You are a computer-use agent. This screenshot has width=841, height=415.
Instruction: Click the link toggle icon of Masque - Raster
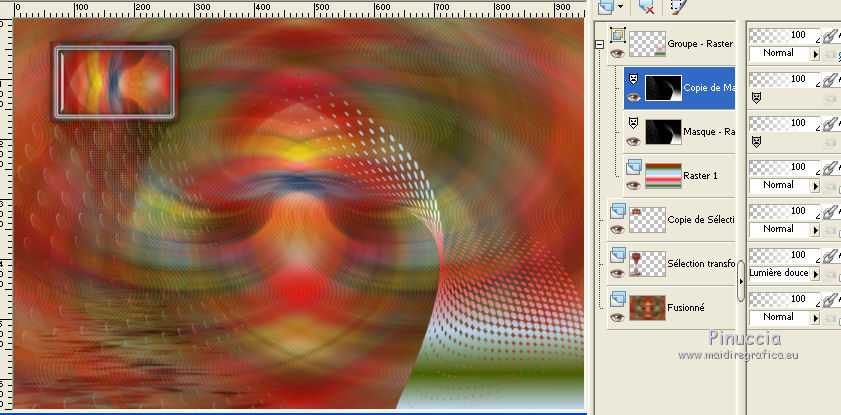click(831, 123)
